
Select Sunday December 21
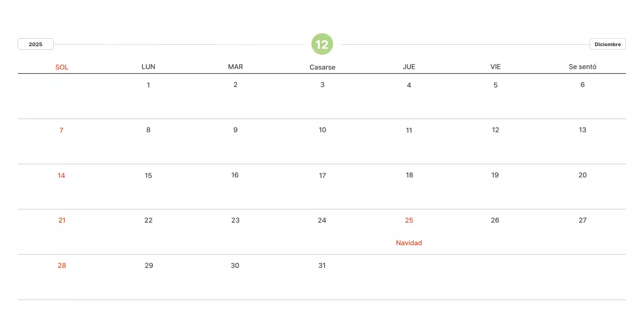coord(62,220)
